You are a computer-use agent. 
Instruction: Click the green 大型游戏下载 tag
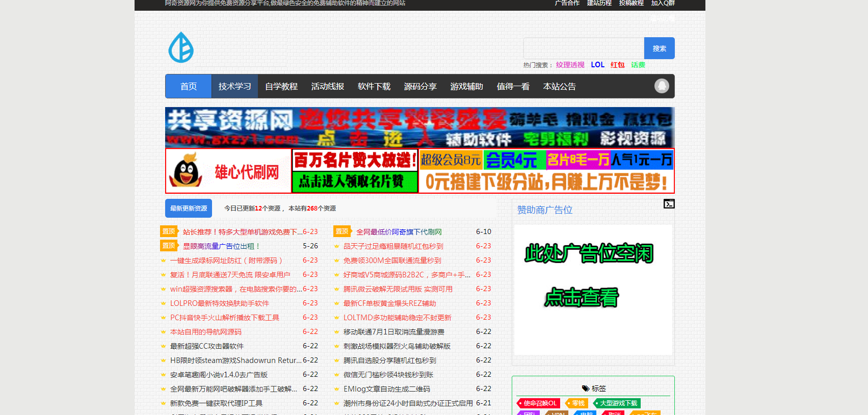tap(617, 403)
